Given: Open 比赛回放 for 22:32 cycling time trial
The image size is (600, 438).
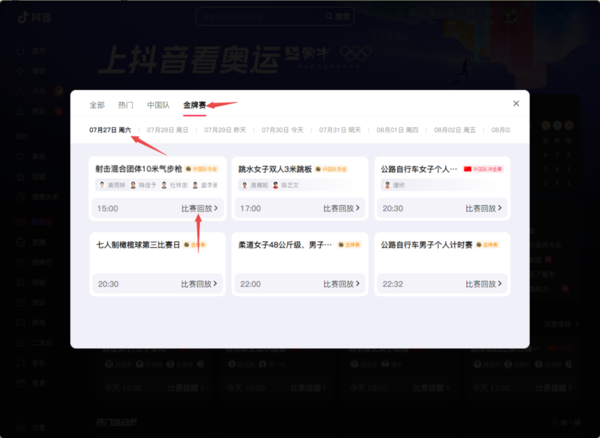Looking at the screenshot, I should click(484, 284).
